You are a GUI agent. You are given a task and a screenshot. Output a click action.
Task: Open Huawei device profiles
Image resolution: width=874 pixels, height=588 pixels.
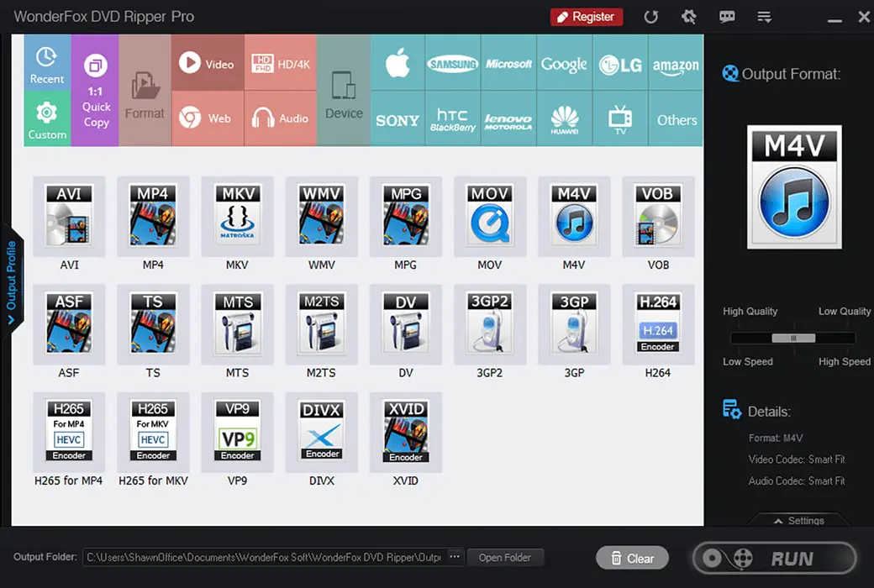coord(564,118)
